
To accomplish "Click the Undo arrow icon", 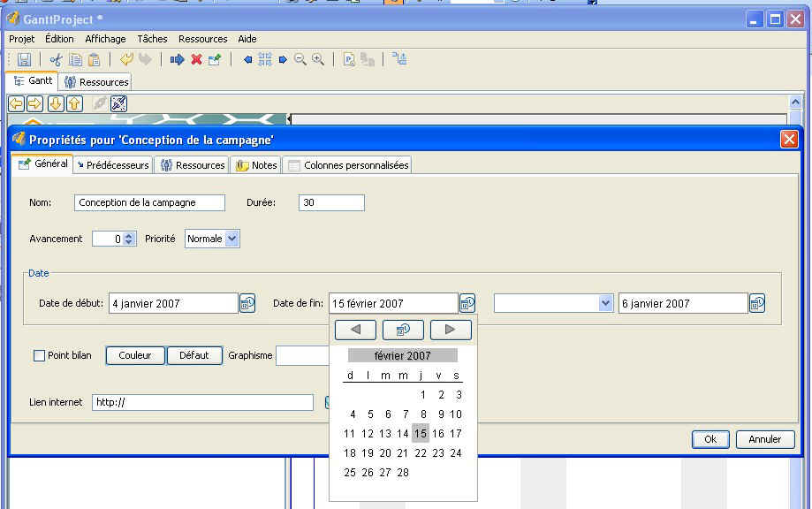I will coord(126,59).
